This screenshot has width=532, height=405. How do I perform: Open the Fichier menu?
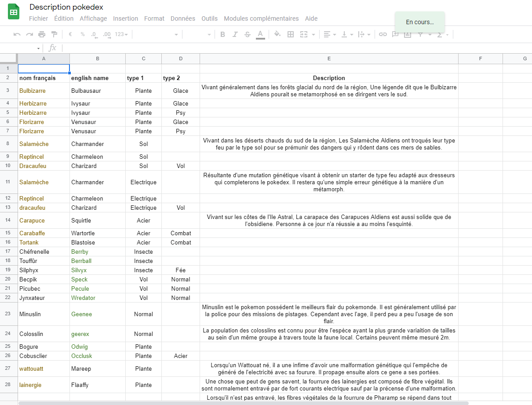tap(39, 18)
